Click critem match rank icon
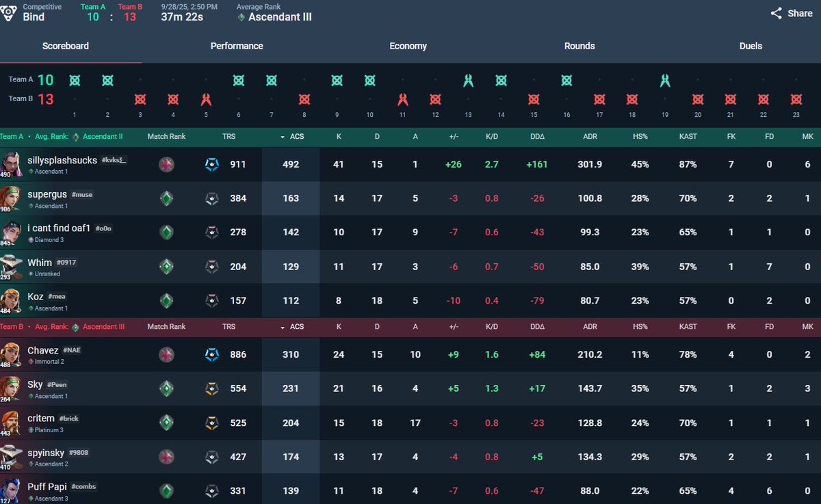 (x=166, y=423)
